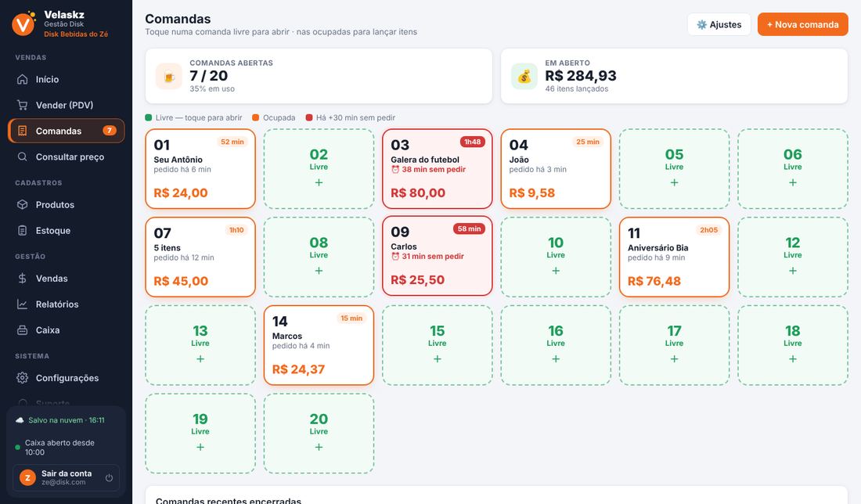Open comanda 01 Seu Antônio
The image size is (861, 504).
(x=200, y=168)
